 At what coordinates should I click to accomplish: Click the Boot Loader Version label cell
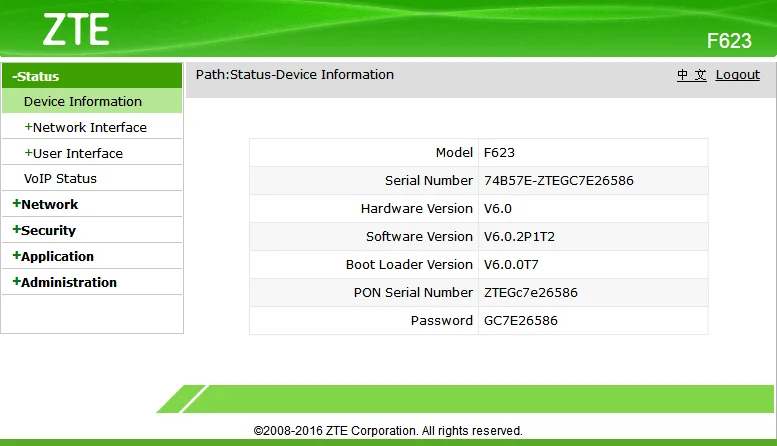(x=364, y=265)
